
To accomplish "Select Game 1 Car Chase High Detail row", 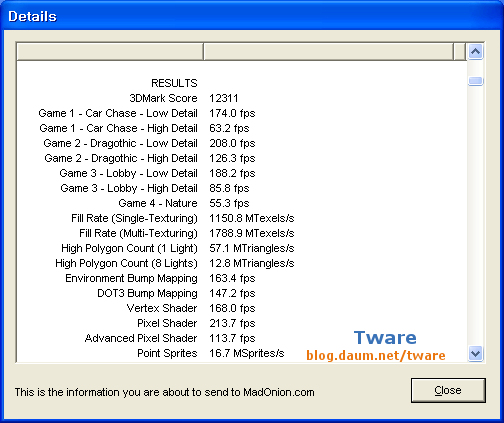I will [118, 128].
